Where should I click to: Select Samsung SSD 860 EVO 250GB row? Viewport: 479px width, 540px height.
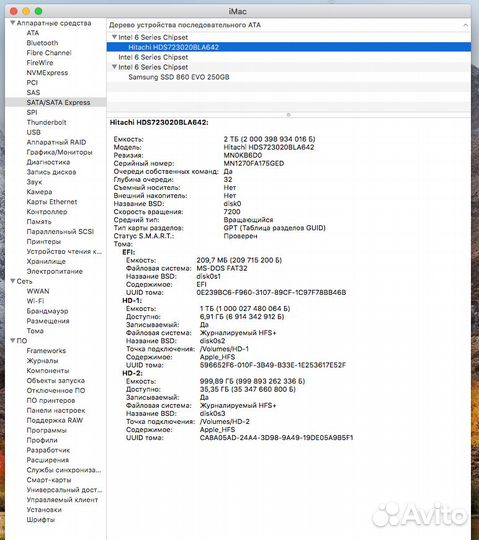pyautogui.click(x=289, y=77)
